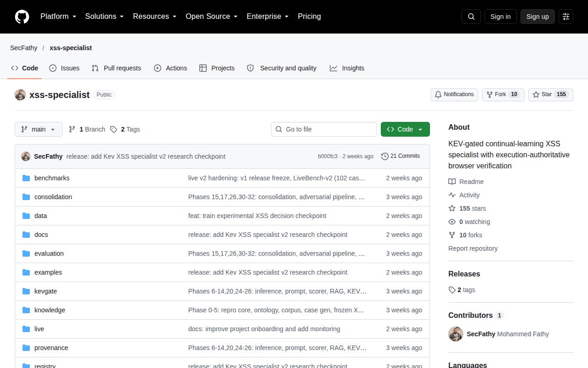Open the Projects tab
This screenshot has height=368, width=588.
(217, 68)
